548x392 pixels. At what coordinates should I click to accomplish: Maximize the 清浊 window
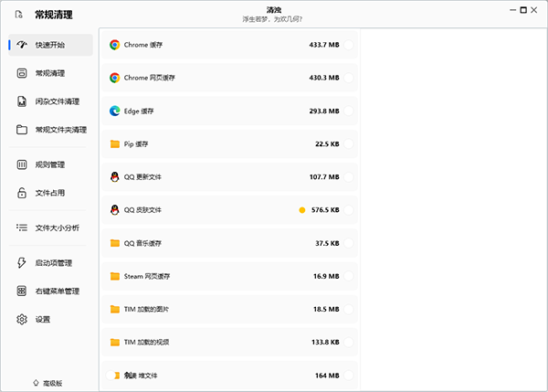click(x=523, y=10)
